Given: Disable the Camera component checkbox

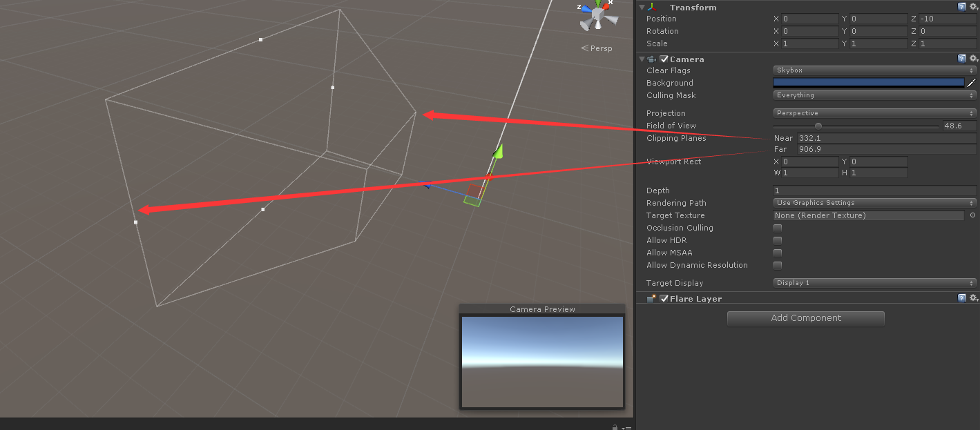Looking at the screenshot, I should tap(664, 59).
